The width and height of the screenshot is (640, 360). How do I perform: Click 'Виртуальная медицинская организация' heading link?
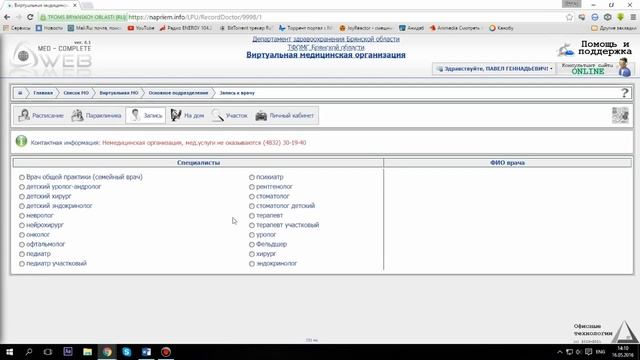tap(326, 55)
